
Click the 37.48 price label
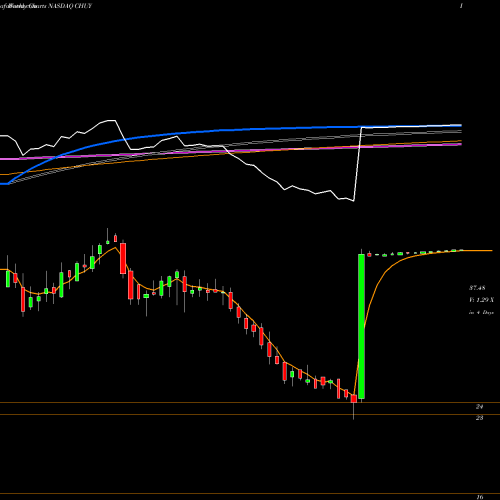click(477, 288)
